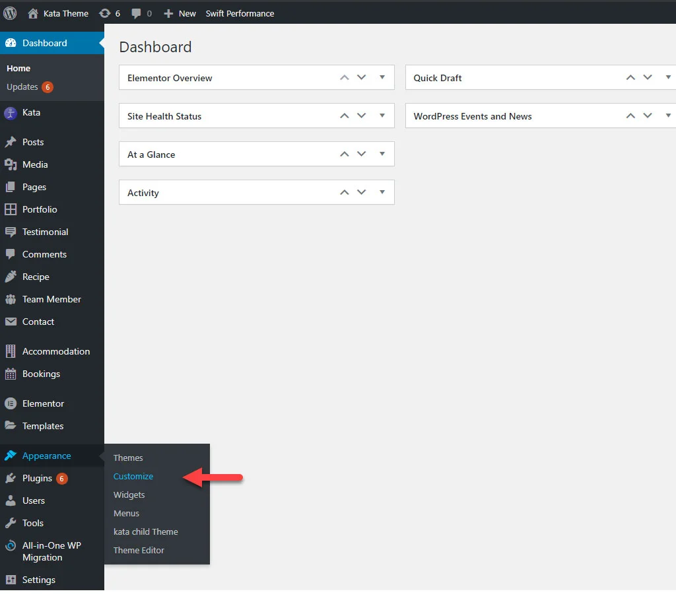Click New in the admin bar
This screenshot has height=616, width=676.
tap(187, 14)
